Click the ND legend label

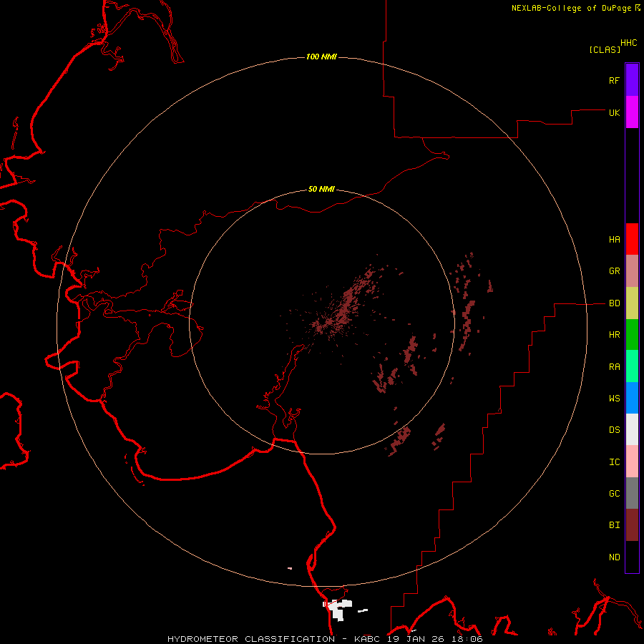[x=615, y=557]
